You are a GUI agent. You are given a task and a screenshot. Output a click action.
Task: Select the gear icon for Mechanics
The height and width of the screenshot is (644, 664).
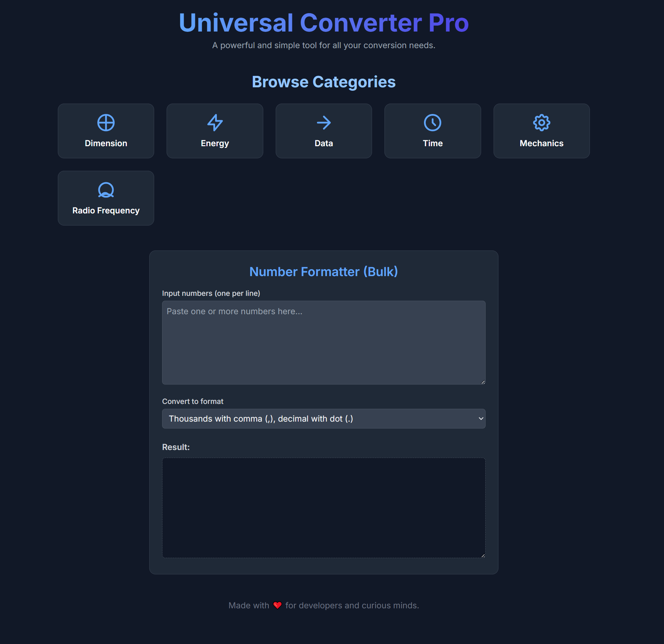541,122
